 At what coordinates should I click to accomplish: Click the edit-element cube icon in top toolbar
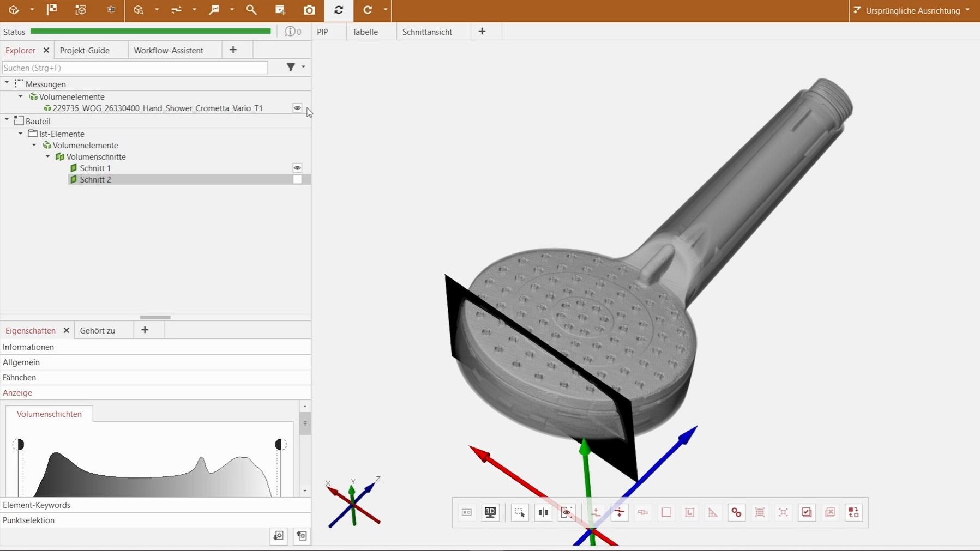point(14,10)
